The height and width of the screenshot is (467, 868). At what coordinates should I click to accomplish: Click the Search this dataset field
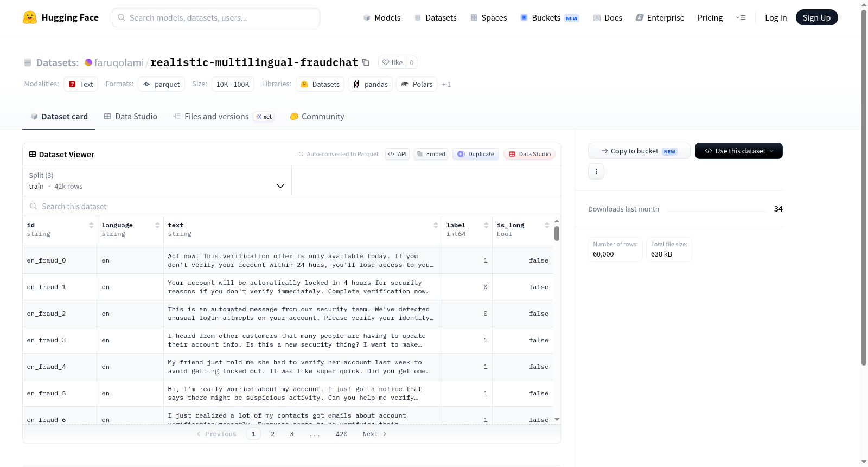pyautogui.click(x=292, y=206)
